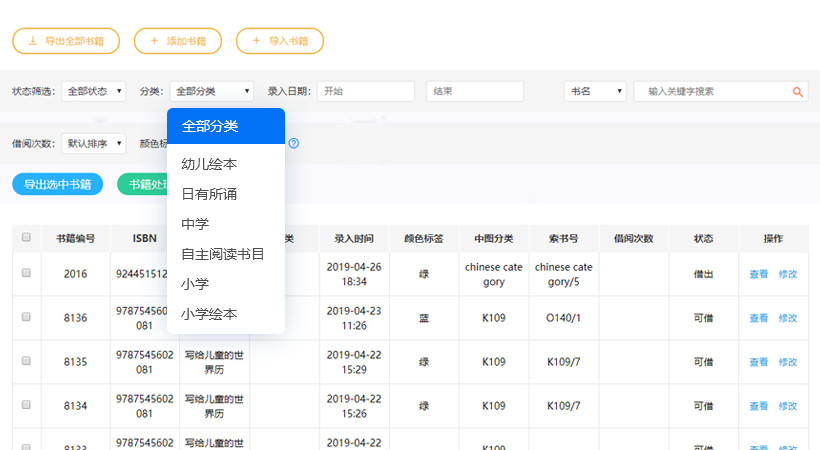This screenshot has width=820, height=450.
Task: Click the 导出全部书籍 export button
Action: point(66,41)
